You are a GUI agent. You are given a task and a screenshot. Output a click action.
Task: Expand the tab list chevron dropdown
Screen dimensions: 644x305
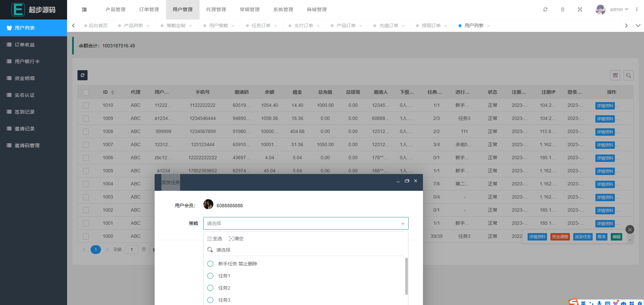tap(638, 26)
